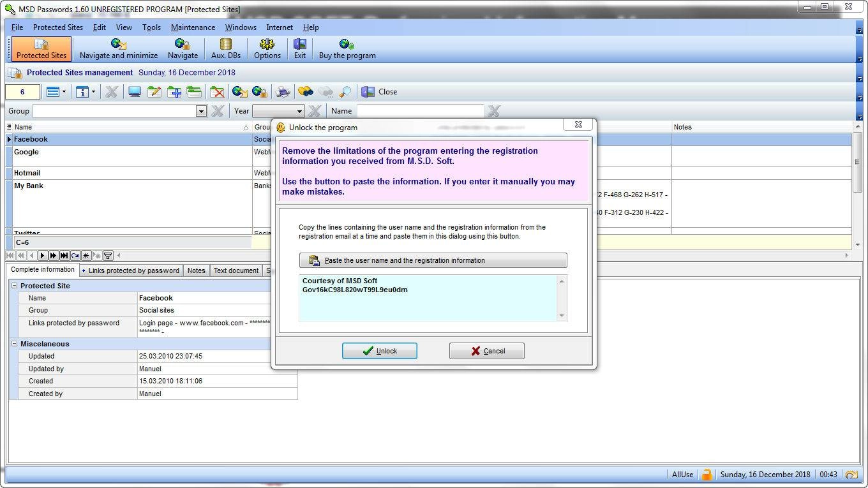Click the padlock icon in the status bar

[707, 475]
